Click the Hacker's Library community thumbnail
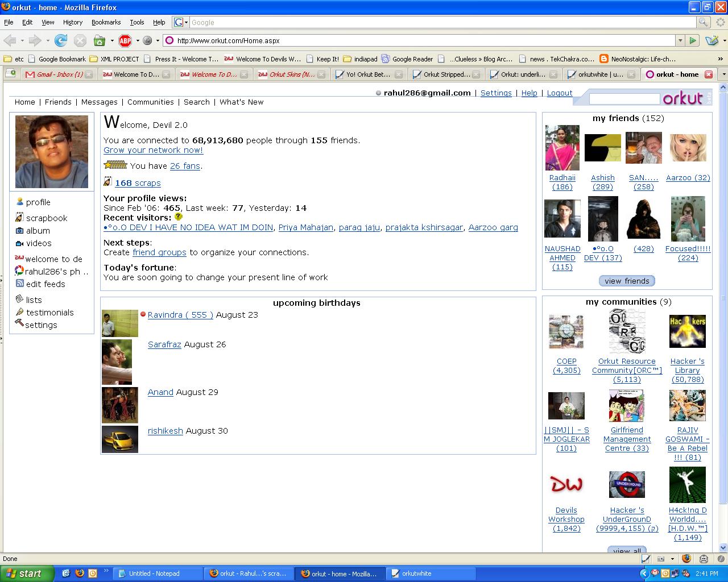This screenshot has width=728, height=582. point(687,331)
